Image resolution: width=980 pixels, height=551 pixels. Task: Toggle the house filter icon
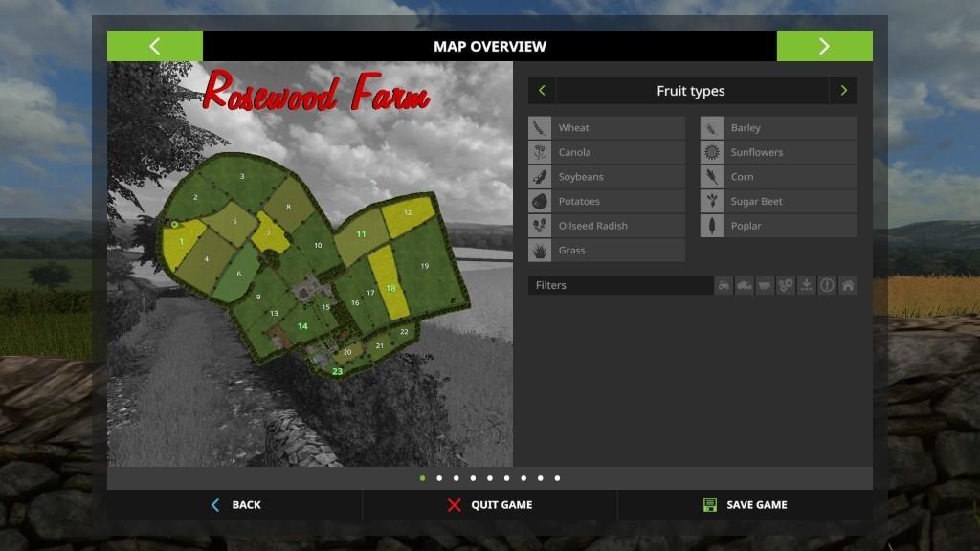coord(848,285)
